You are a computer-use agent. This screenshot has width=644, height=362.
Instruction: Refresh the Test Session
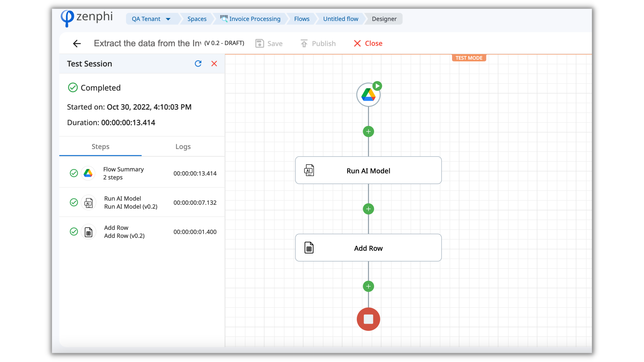tap(198, 63)
